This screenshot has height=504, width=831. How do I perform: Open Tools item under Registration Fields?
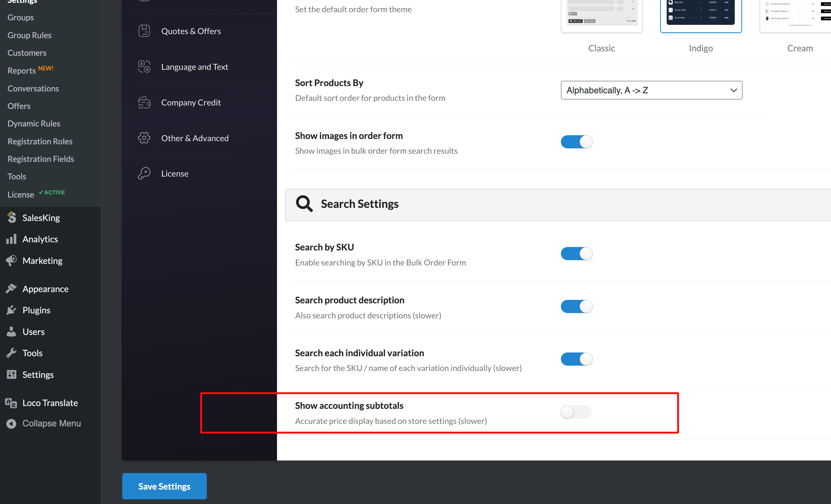pos(17,176)
